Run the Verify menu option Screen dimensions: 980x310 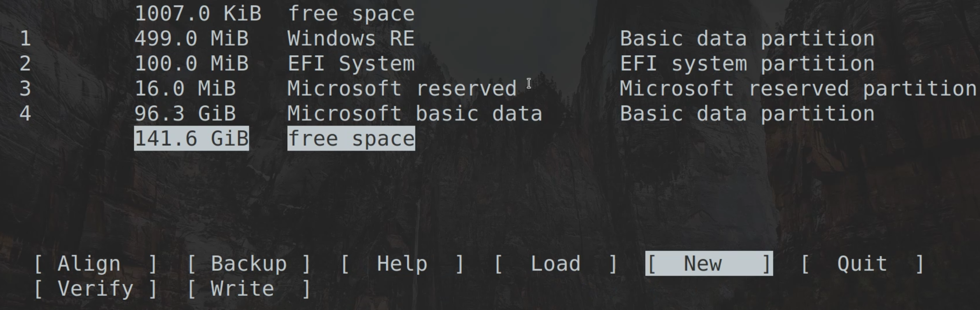[95, 289]
